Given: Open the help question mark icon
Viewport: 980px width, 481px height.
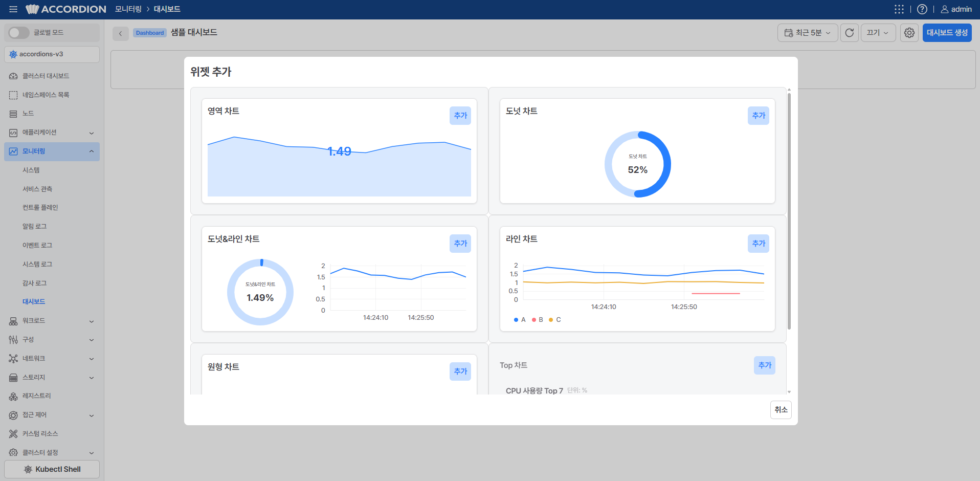Looking at the screenshot, I should [922, 9].
